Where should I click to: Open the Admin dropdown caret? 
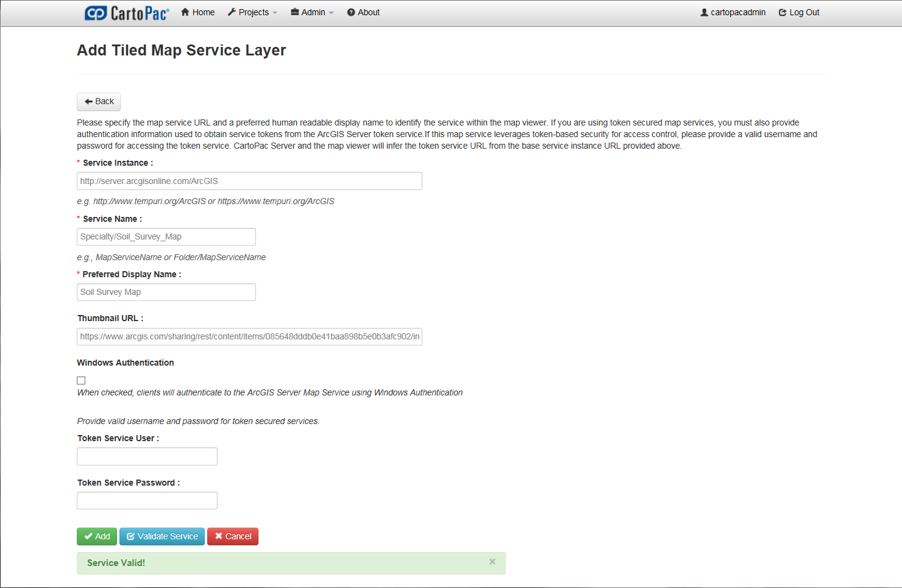click(x=331, y=13)
